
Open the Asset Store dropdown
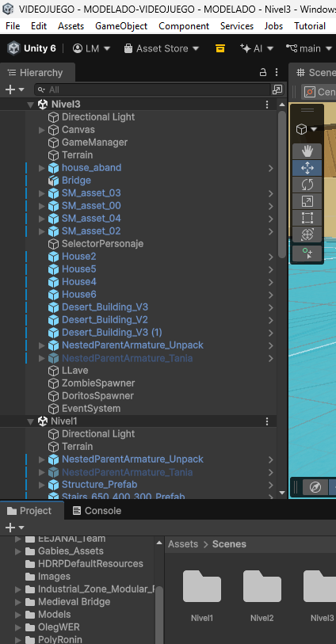[x=162, y=48]
